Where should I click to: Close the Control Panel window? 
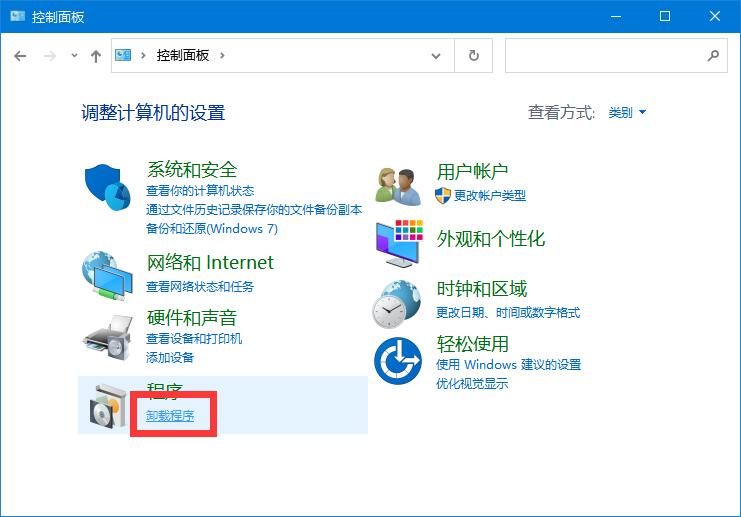[x=715, y=17]
